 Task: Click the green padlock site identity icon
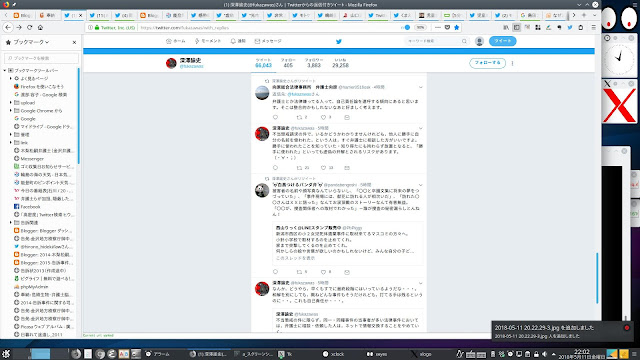pyautogui.click(x=97, y=28)
